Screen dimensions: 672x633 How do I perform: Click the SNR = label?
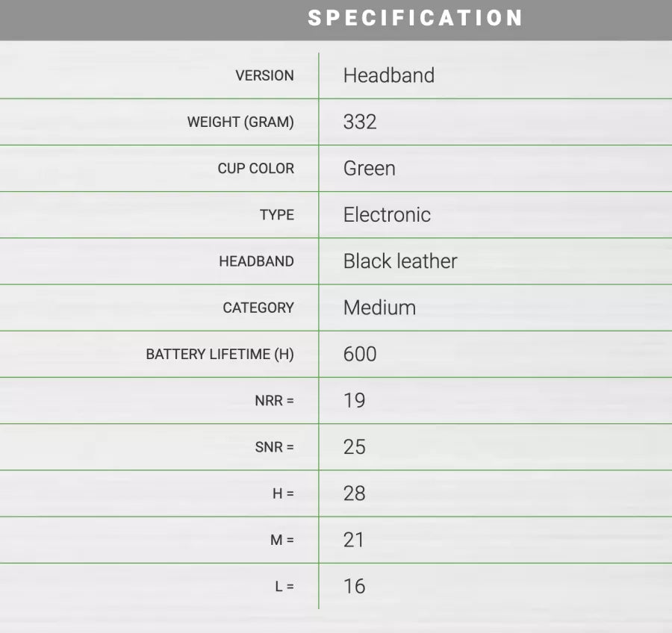point(274,447)
